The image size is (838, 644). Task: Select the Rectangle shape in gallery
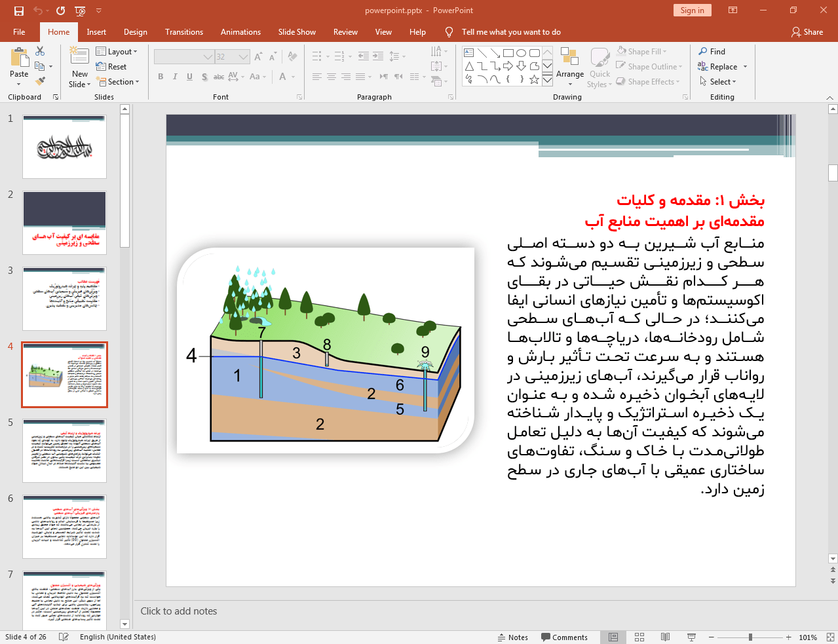pos(508,53)
